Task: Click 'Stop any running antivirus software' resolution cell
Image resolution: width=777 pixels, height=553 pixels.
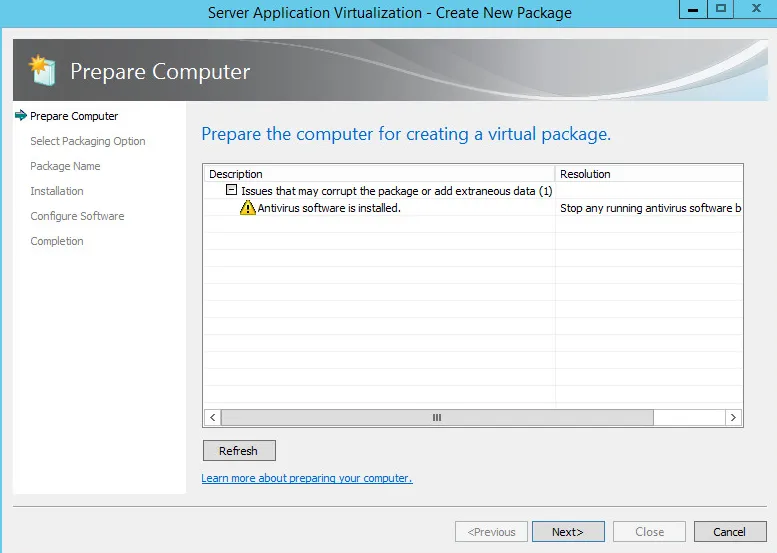Action: [x=649, y=208]
